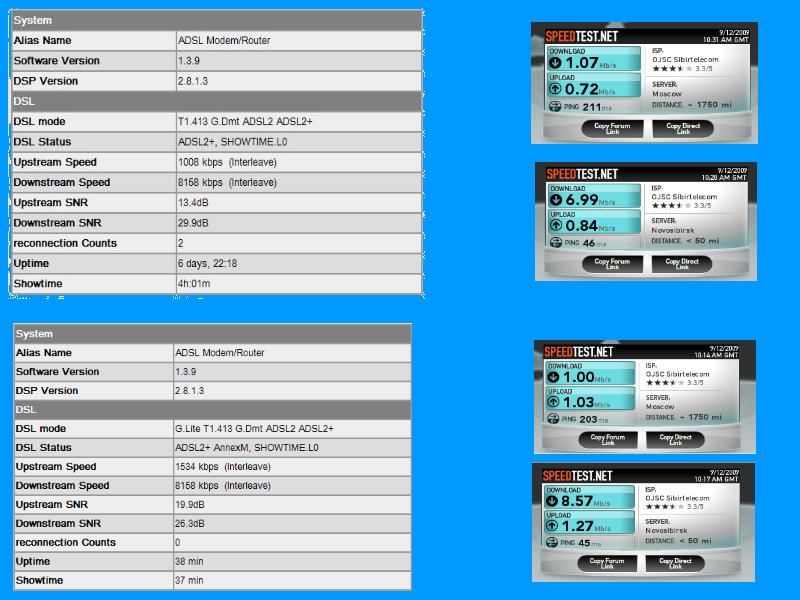Click the SPEEDTEST.NET logo in the 10:14 AM test
Viewport: 800px width, 600px height.
coord(578,352)
